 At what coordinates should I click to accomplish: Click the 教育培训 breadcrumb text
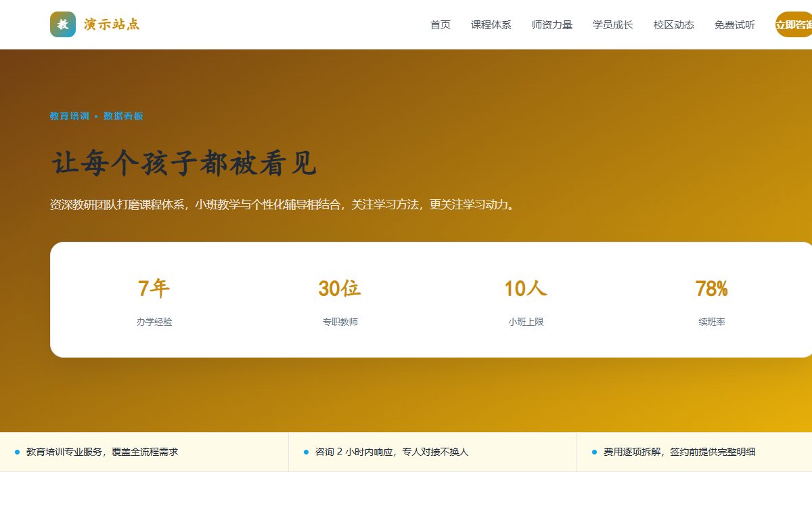point(70,116)
